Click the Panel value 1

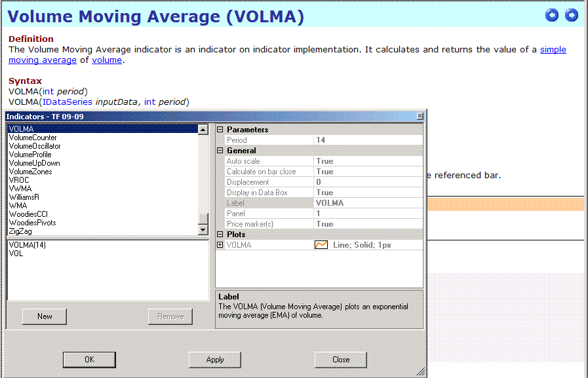click(x=368, y=214)
